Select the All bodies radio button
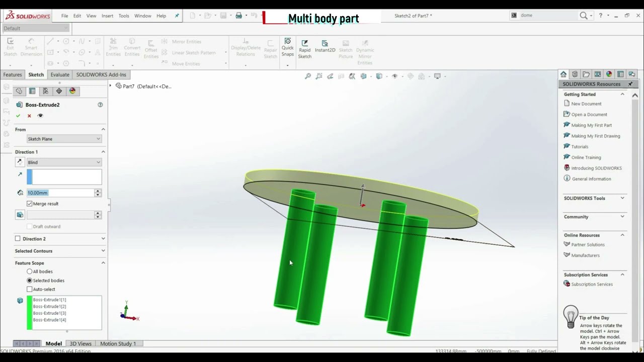 (30, 271)
